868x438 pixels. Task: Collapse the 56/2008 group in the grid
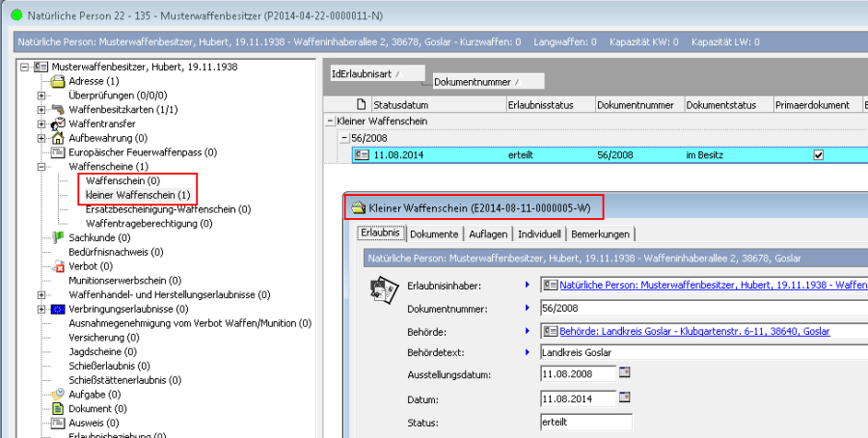[x=345, y=138]
